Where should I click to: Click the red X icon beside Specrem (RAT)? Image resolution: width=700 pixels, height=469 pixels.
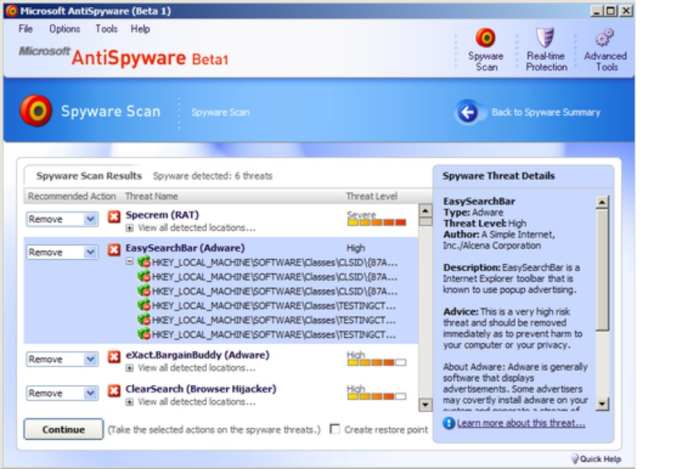tap(114, 217)
